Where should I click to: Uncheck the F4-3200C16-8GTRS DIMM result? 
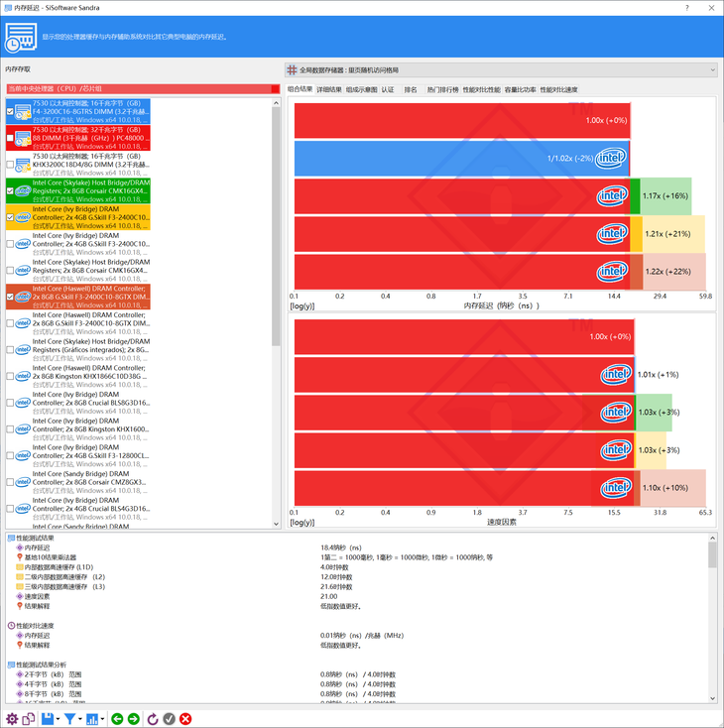click(10, 112)
